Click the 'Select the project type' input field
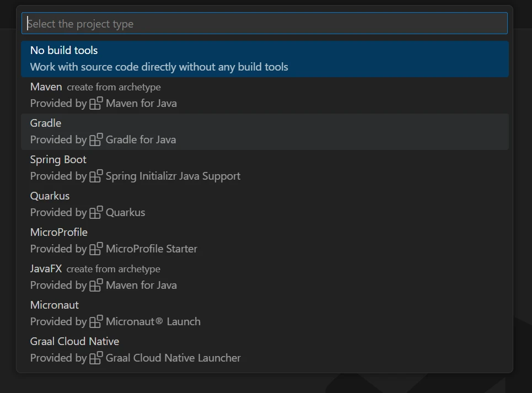Viewport: 532px width, 393px height. point(265,24)
